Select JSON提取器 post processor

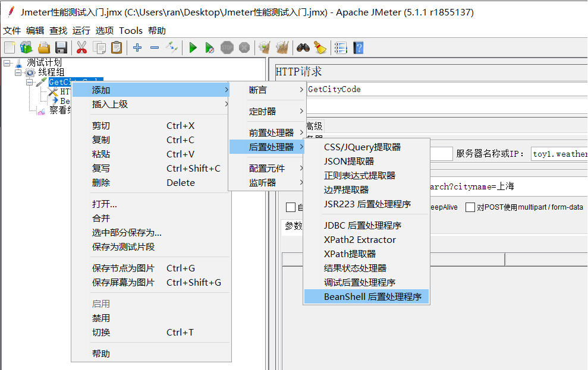point(366,162)
